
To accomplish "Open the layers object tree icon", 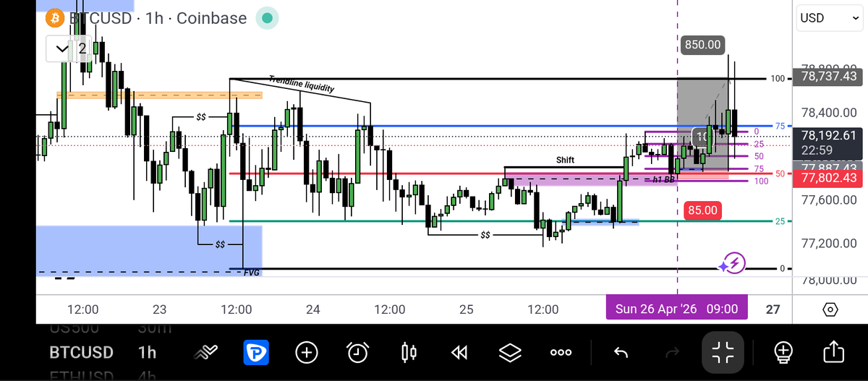I will (511, 352).
